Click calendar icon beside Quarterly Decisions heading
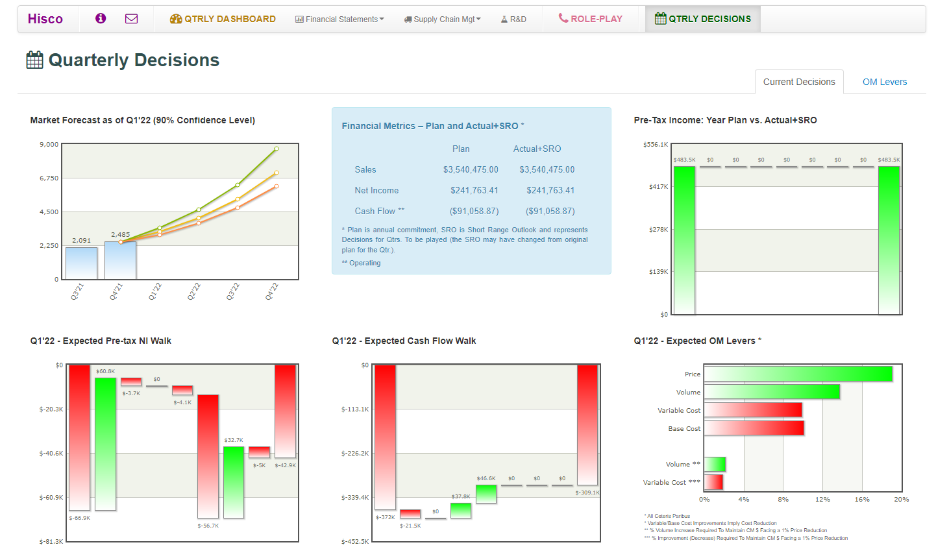 pyautogui.click(x=34, y=60)
